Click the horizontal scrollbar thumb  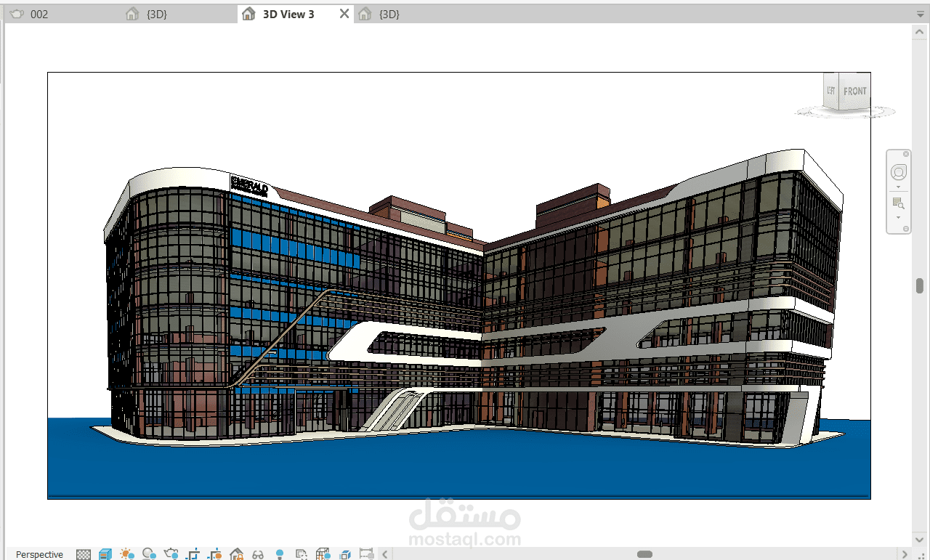pos(644,554)
